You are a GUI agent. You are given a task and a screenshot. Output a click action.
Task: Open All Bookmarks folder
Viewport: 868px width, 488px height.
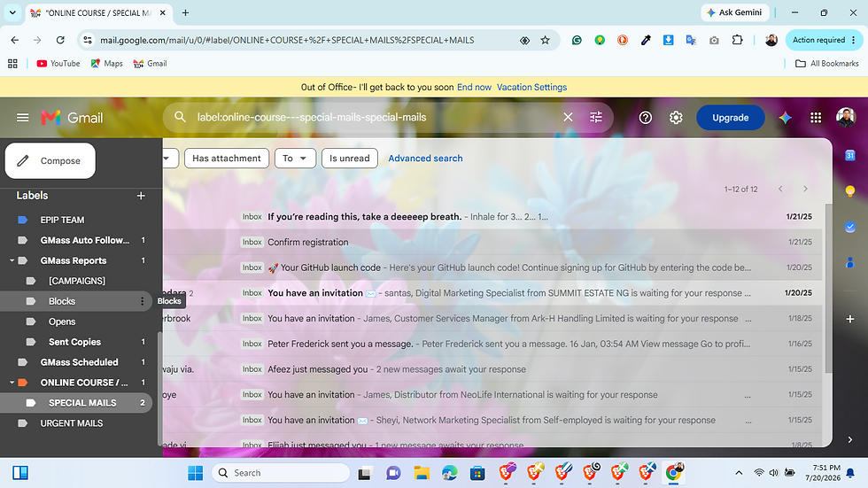(827, 64)
